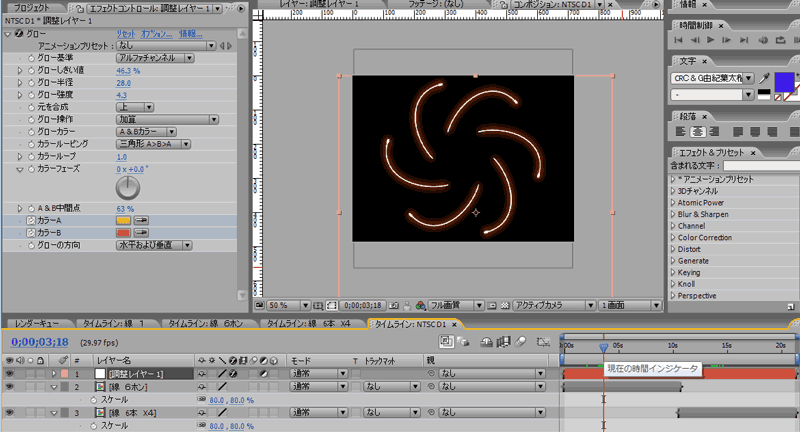
Task: Open the グロー基準 dropdown set to アルファチャンネル
Action: click(x=155, y=58)
